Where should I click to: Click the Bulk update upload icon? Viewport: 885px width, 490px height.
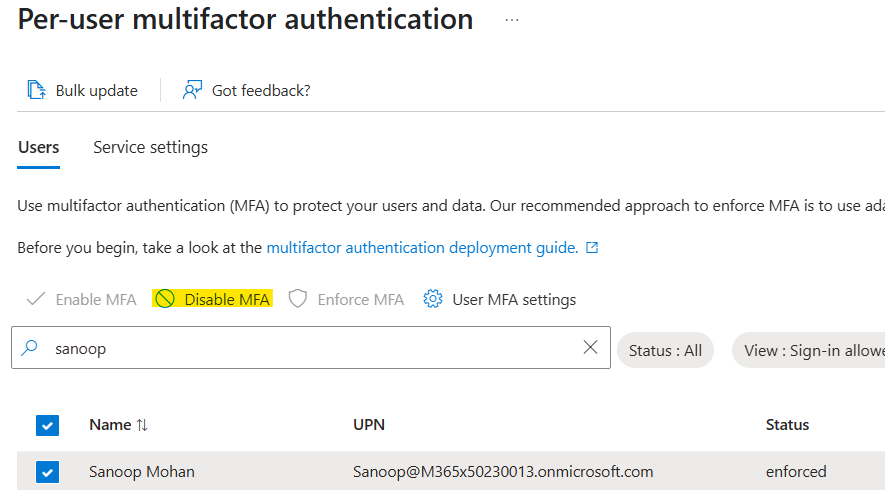tap(36, 90)
